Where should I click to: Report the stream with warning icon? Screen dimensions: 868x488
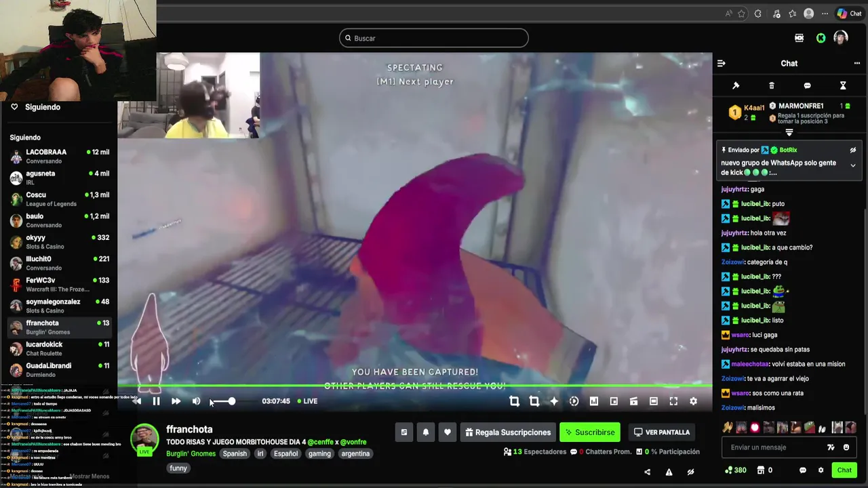point(669,472)
